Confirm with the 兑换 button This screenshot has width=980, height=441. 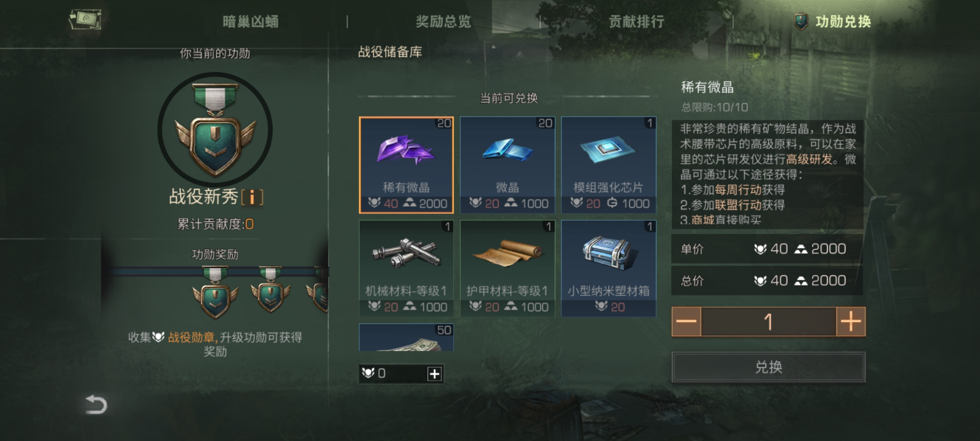(768, 367)
